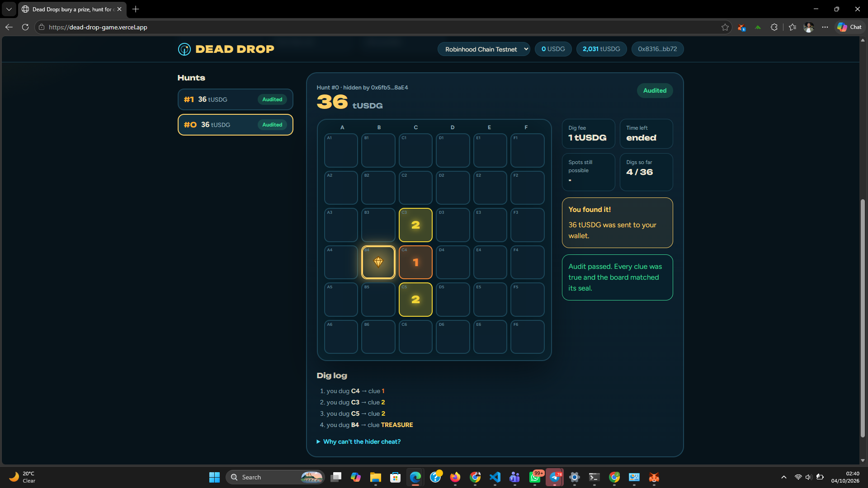The image size is (868, 488).
Task: Open browser Extensions puzzle icon
Action: point(774,27)
